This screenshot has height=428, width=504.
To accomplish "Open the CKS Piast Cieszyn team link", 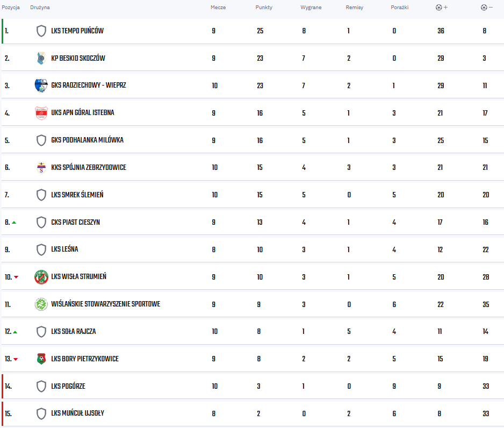I will [x=76, y=222].
